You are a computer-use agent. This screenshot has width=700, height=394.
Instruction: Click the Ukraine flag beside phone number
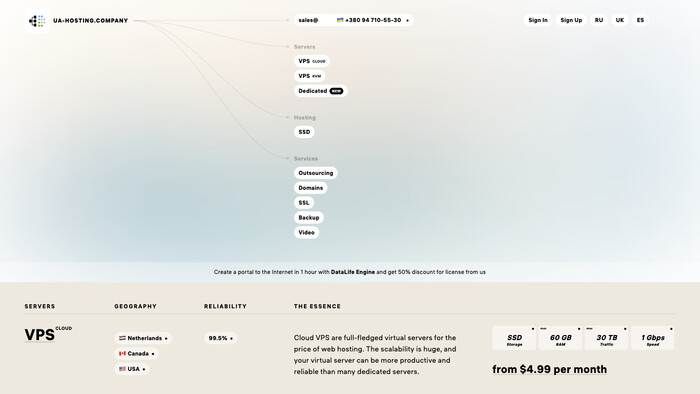(x=340, y=20)
